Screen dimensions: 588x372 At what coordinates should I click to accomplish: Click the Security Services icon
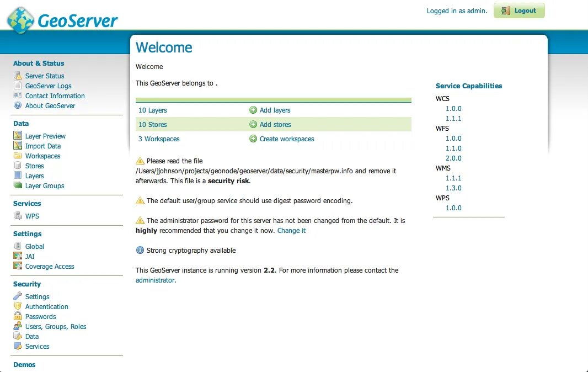[18, 346]
